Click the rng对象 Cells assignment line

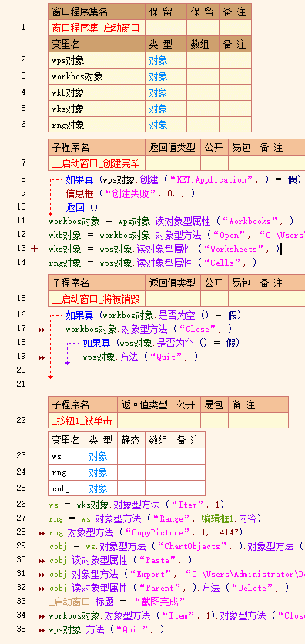click(152, 263)
